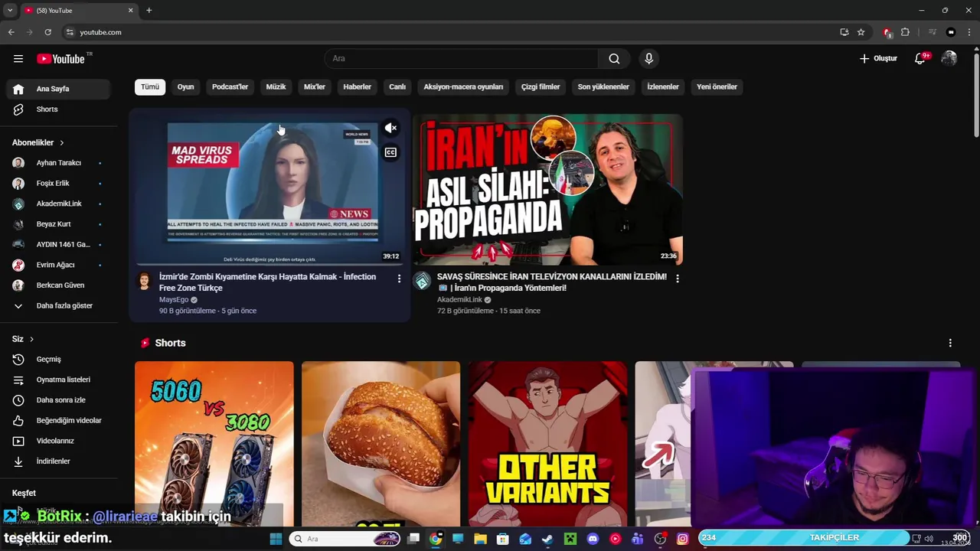The height and width of the screenshot is (551, 980).
Task: Go to Ana Sayfa in sidebar
Action: 58,89
